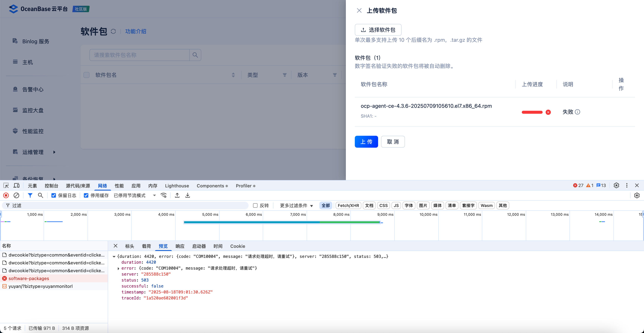Open the network search magnifier

(x=40, y=195)
